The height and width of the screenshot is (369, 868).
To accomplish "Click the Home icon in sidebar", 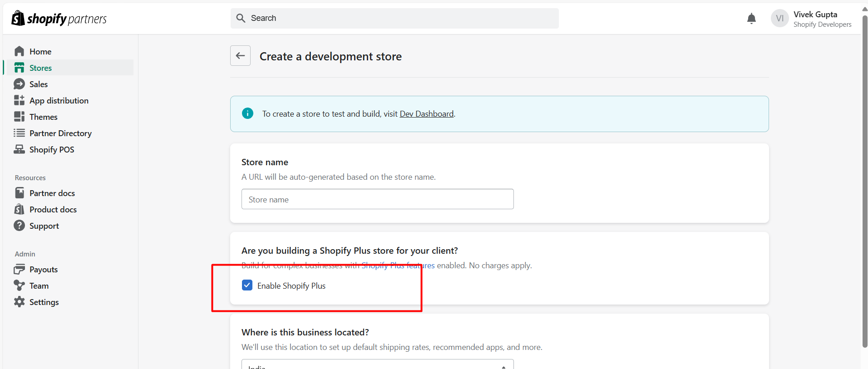I will point(19,51).
